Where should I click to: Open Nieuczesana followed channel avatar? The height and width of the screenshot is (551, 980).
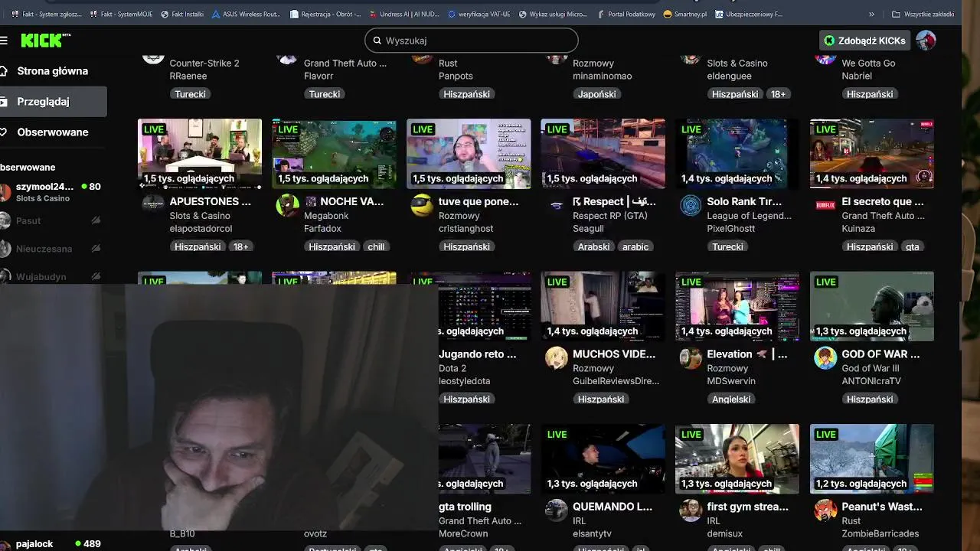pyautogui.click(x=5, y=249)
